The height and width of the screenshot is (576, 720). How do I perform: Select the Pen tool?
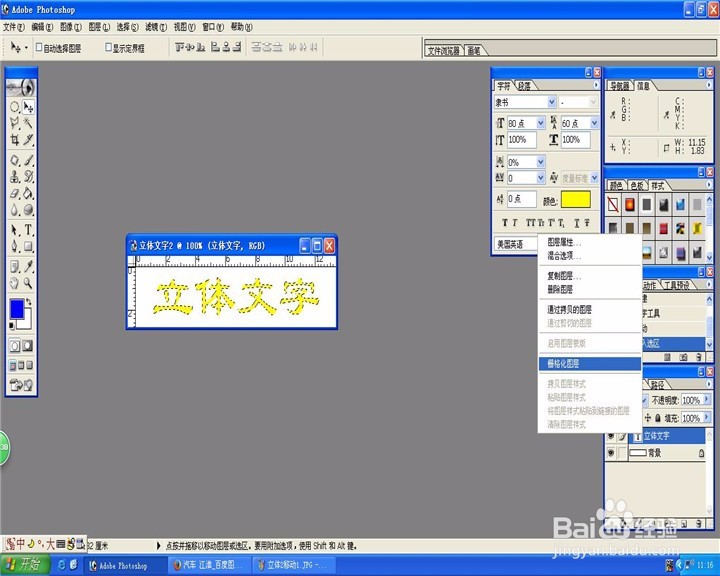pos(15,246)
